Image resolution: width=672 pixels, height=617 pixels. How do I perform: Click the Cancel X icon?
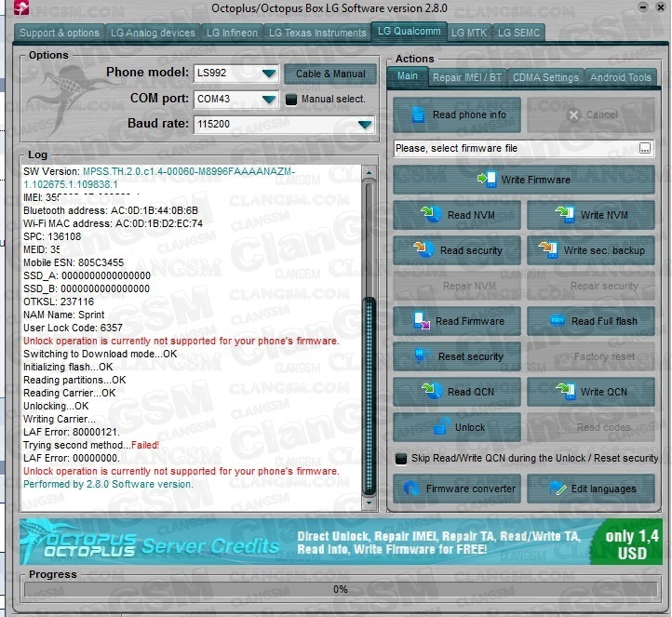573,114
